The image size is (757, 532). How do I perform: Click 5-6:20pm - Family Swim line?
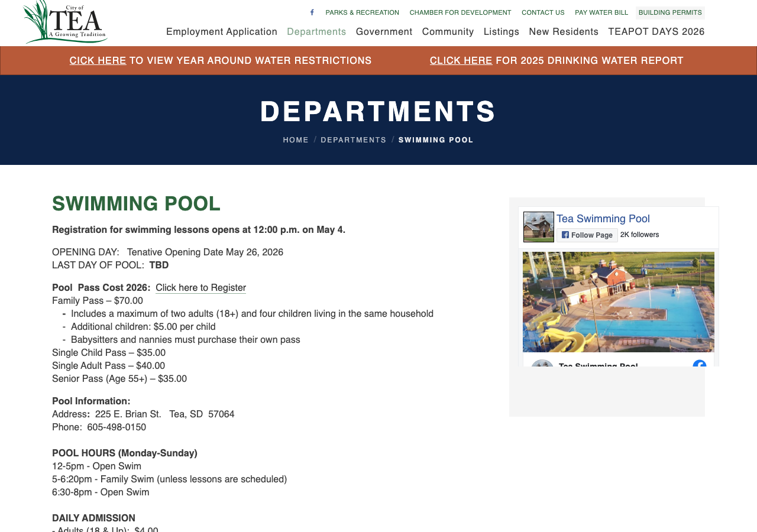pyautogui.click(x=170, y=479)
